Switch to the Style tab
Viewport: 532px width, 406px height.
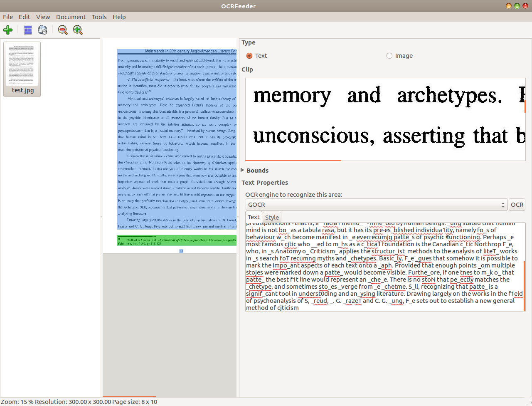272,217
